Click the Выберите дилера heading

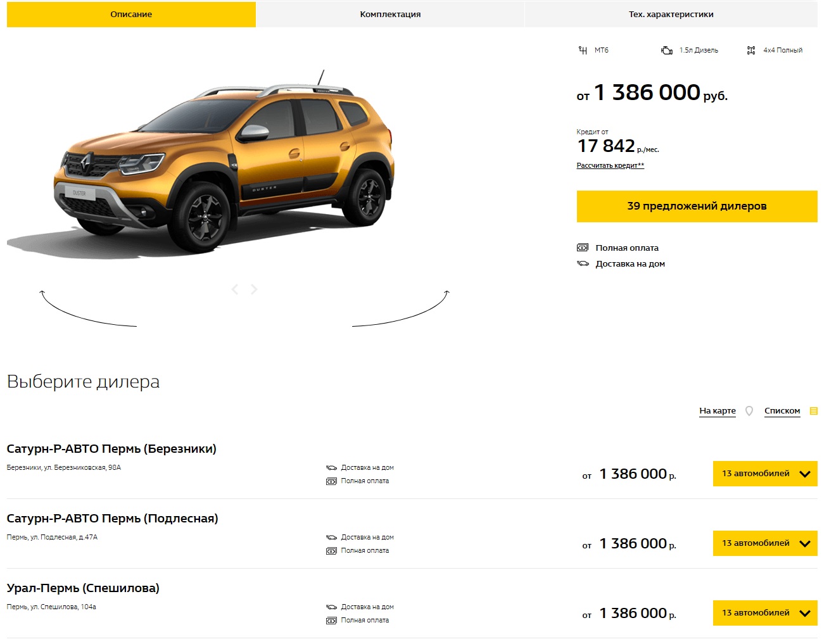pos(83,381)
